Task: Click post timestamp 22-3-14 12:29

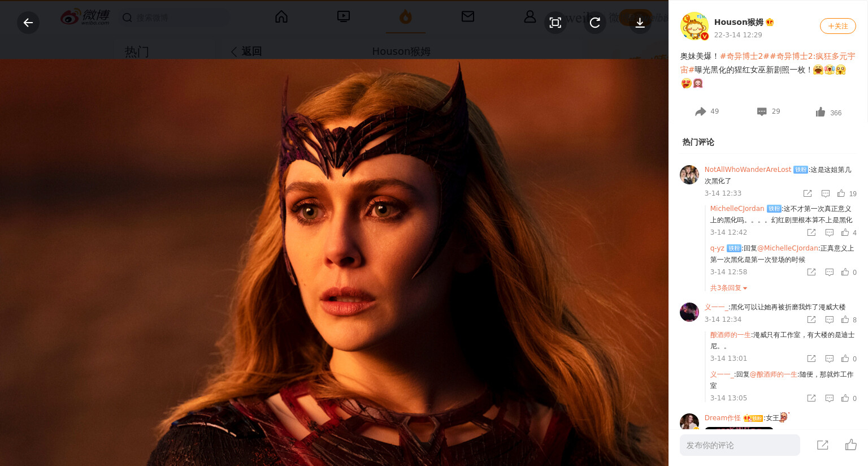Action: tap(738, 35)
